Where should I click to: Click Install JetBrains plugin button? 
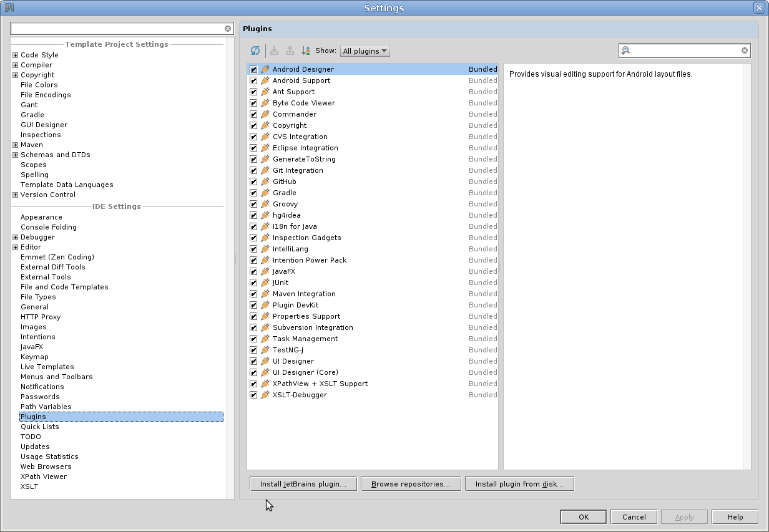(303, 483)
